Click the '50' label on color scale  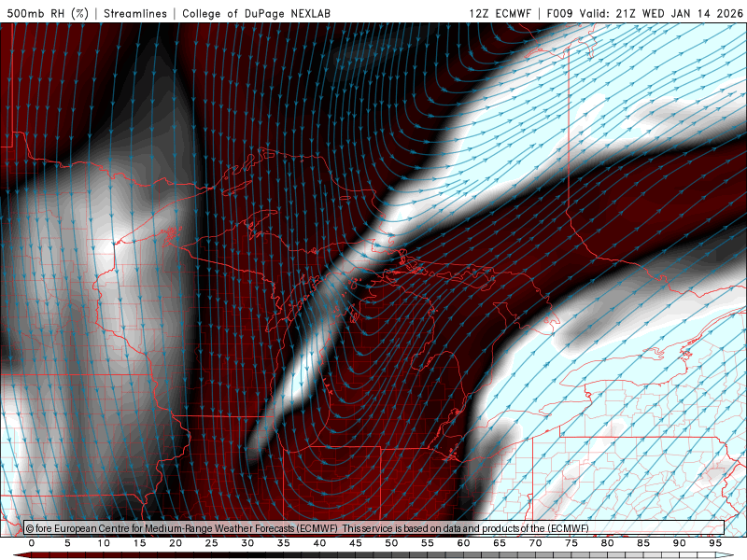[391, 543]
